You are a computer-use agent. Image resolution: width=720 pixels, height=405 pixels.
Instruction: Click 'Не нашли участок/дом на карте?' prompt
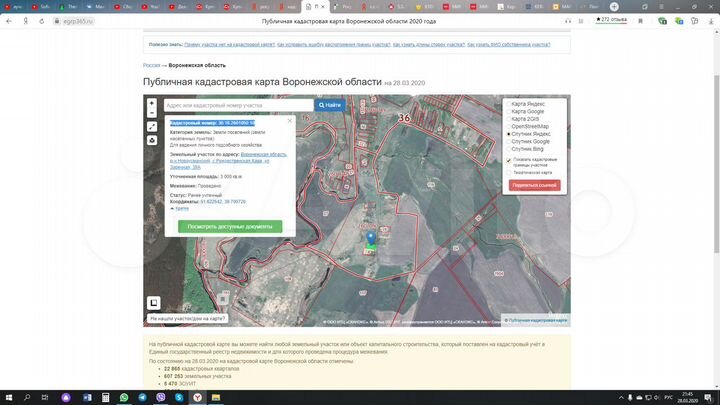[187, 319]
